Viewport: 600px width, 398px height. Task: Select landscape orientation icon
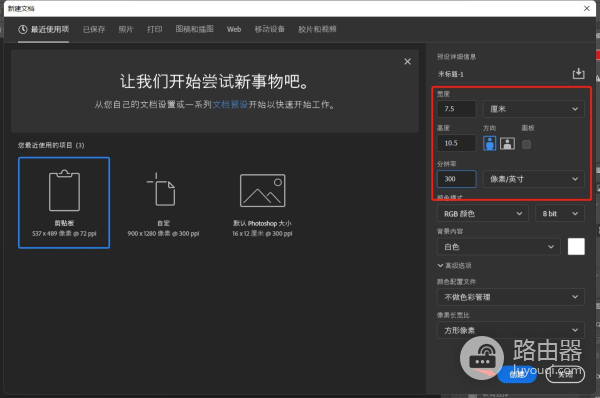point(507,144)
